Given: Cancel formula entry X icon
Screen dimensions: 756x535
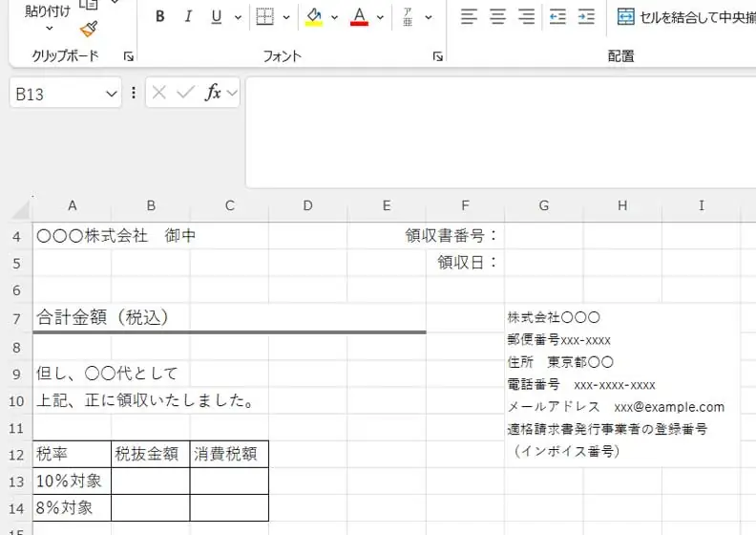Looking at the screenshot, I should pyautogui.click(x=159, y=92).
